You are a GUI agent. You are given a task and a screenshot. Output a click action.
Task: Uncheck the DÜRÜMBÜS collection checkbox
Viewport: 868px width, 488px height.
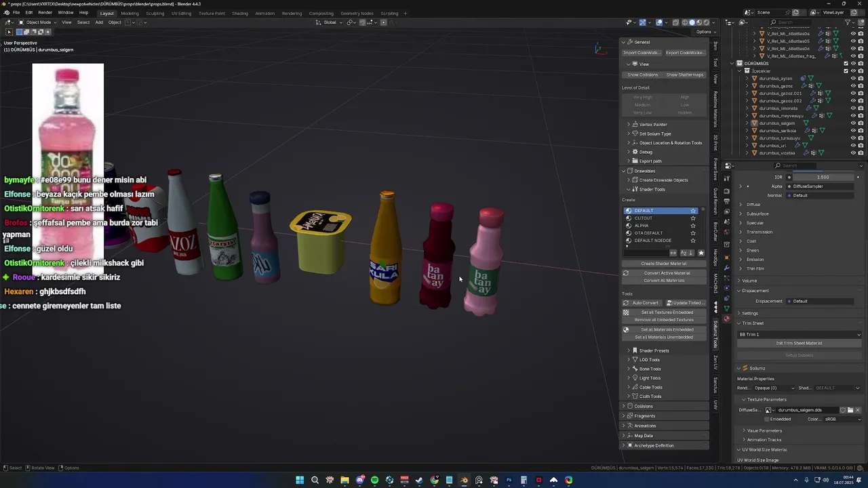click(846, 63)
